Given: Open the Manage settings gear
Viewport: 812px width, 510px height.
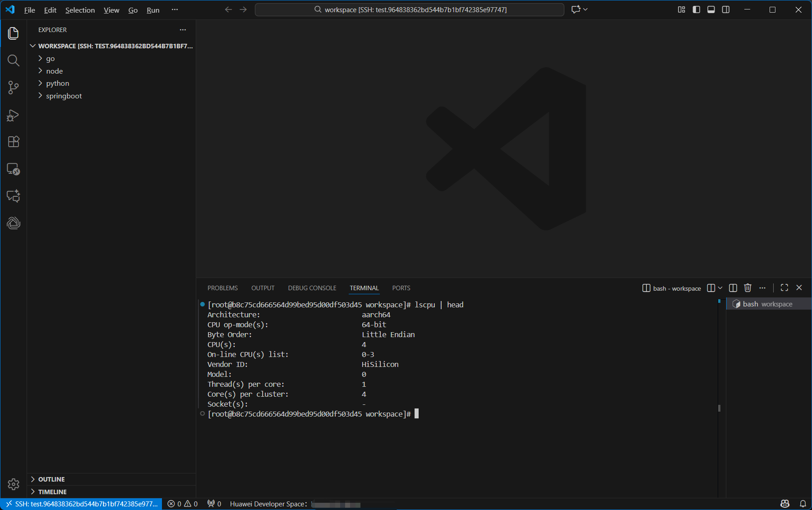Looking at the screenshot, I should point(14,484).
